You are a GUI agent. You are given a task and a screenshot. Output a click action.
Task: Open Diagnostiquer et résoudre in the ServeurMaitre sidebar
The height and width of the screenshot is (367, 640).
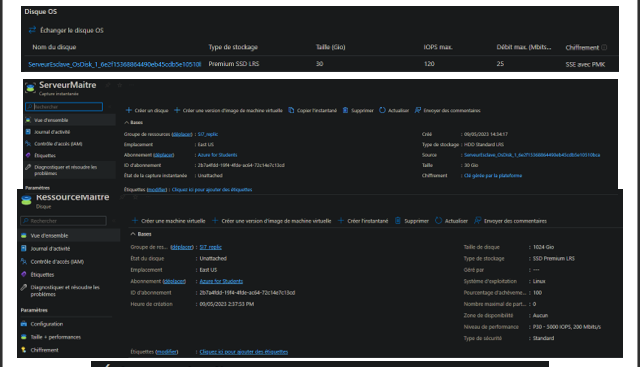[65, 170]
